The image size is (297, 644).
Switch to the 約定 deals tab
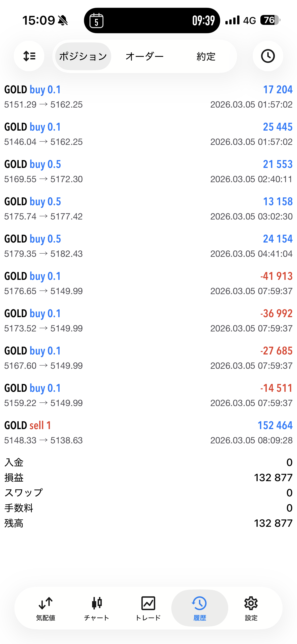tap(206, 56)
